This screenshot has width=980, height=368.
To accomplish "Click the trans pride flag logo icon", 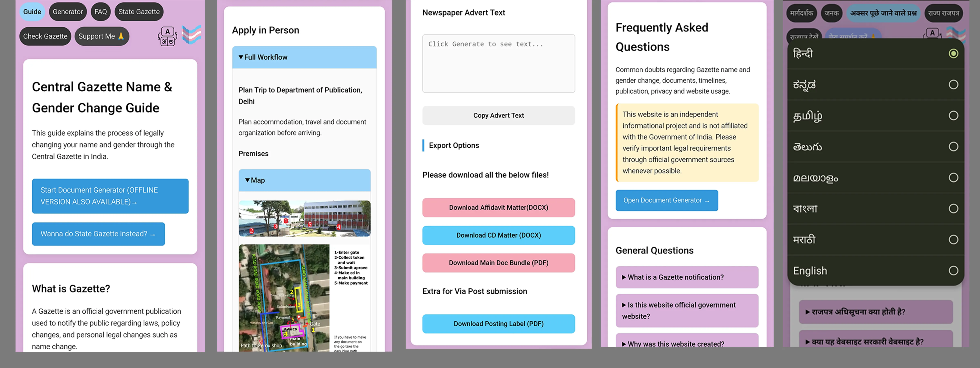I will click(192, 35).
